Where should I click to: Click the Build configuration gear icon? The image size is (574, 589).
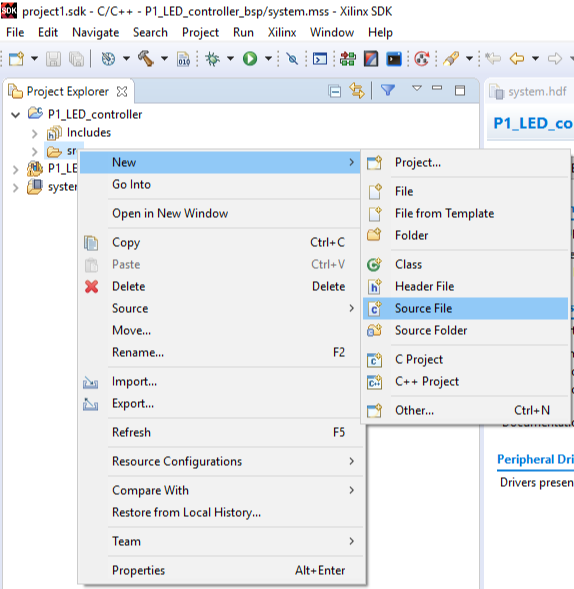pos(109,59)
